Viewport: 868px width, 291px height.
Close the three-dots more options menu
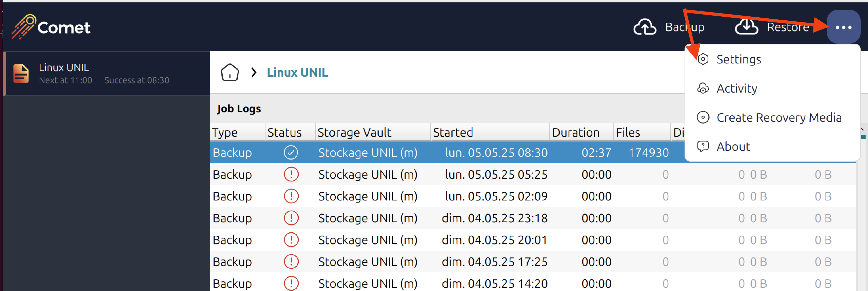[843, 27]
